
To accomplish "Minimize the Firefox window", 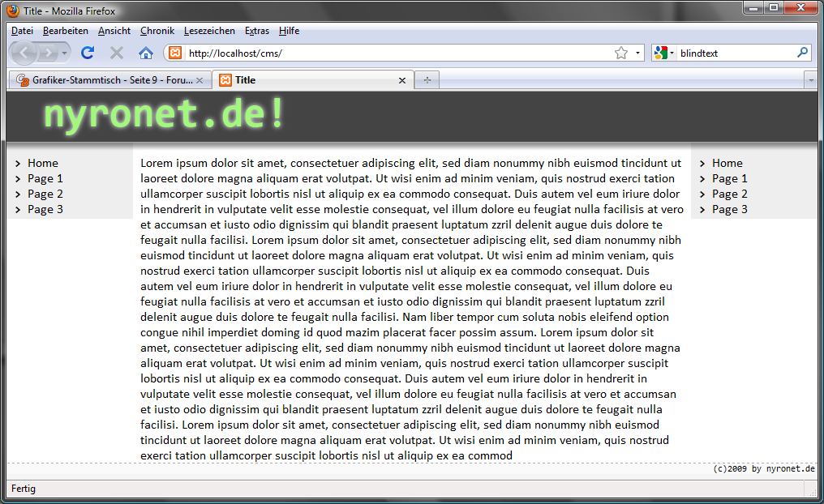I will coord(754,7).
